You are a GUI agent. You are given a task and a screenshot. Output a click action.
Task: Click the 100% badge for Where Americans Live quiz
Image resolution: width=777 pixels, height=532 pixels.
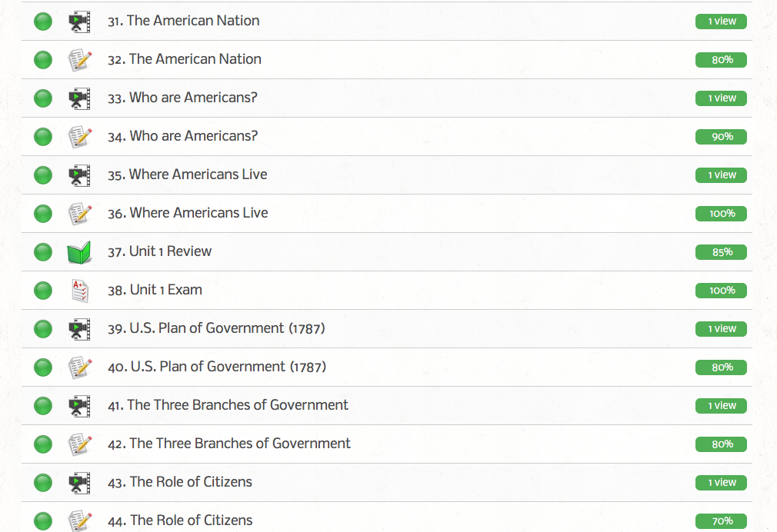click(721, 214)
